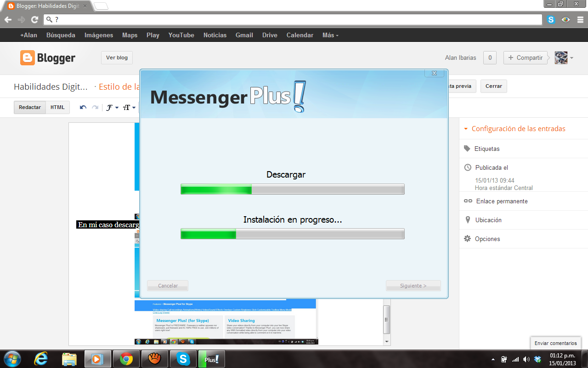Click the Dropbox icon in system tray

pyautogui.click(x=537, y=359)
